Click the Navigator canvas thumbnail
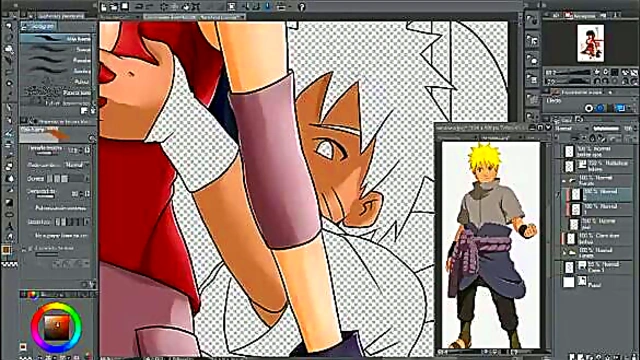 [591, 43]
